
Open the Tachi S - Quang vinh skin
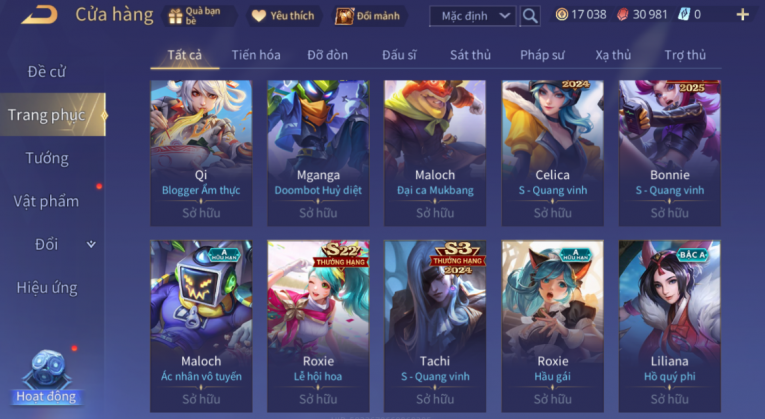pos(435,326)
